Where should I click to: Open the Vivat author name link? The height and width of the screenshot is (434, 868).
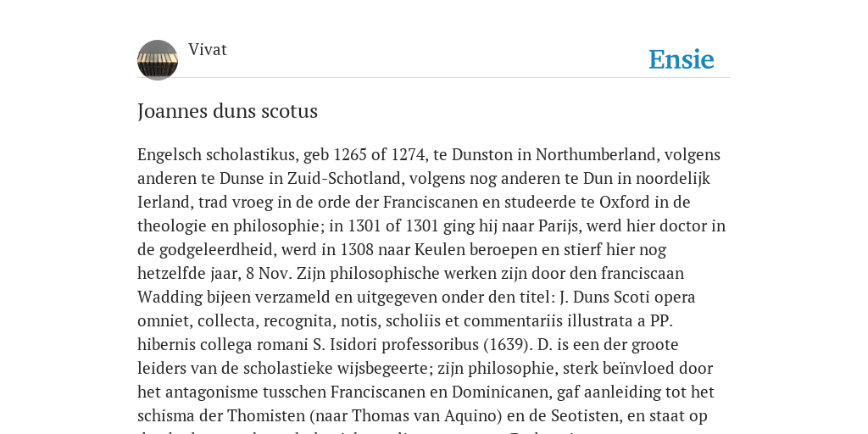[x=208, y=50]
